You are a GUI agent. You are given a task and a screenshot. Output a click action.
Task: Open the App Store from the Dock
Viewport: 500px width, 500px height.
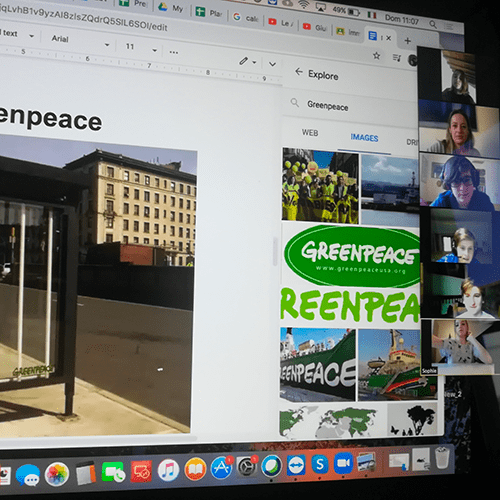pos(222,467)
